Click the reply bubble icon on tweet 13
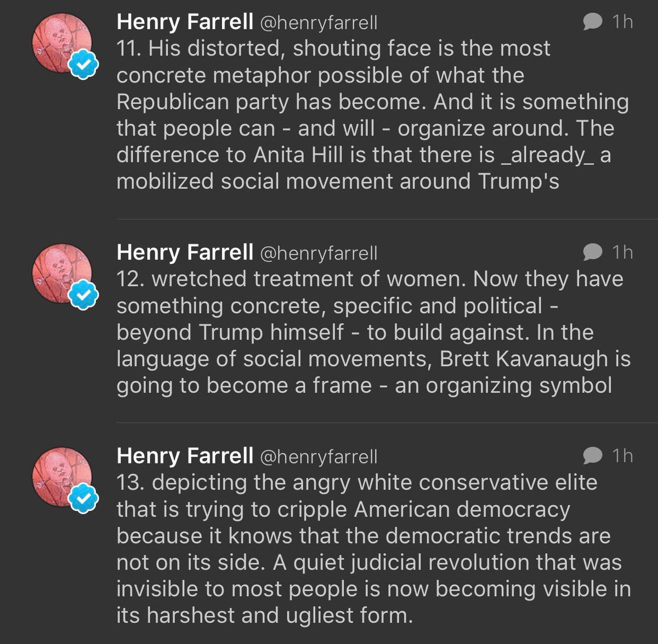Screen dimensions: 658x644 click(592, 456)
